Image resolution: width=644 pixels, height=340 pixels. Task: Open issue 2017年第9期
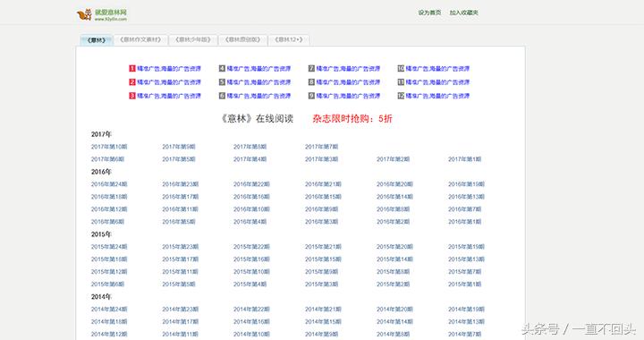179,147
